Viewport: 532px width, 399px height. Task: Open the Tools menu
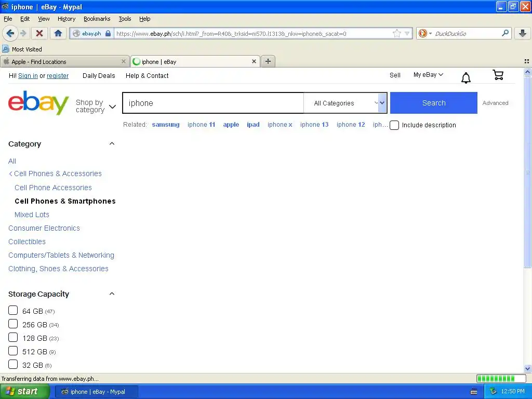(x=125, y=19)
